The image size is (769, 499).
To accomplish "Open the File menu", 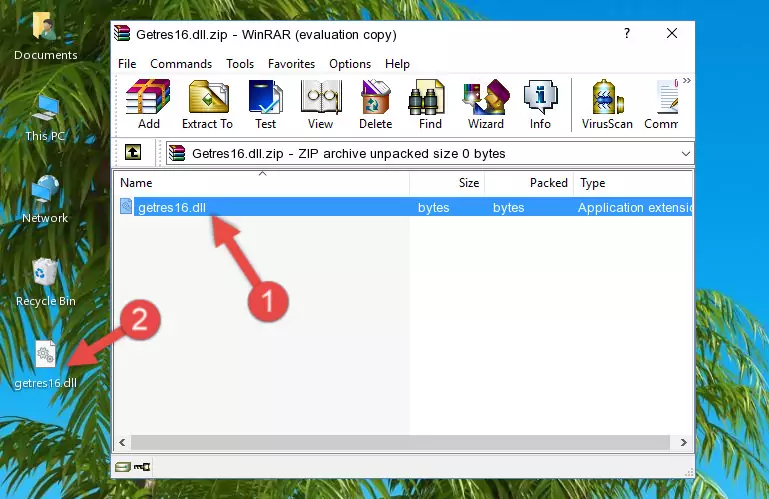I will pyautogui.click(x=127, y=64).
